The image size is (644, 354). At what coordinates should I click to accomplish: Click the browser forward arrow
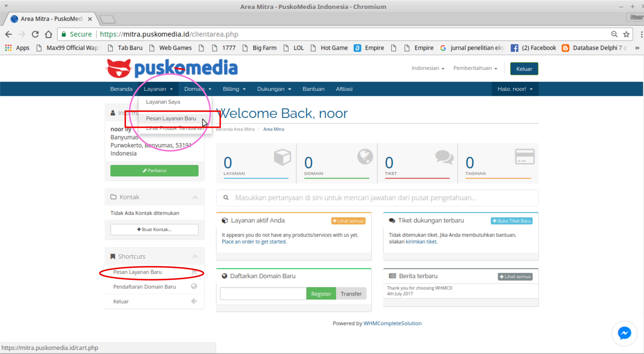[22, 34]
